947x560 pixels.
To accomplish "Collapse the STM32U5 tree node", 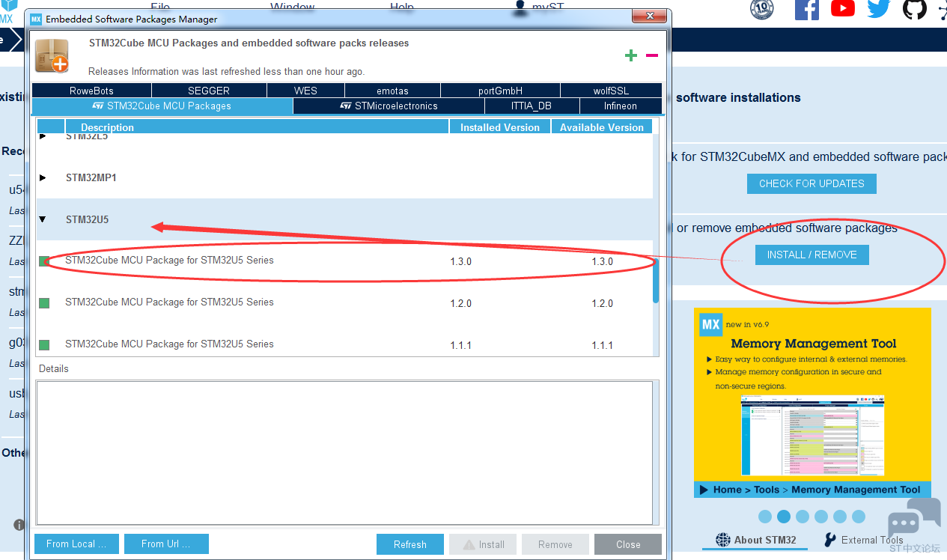I will coord(43,219).
